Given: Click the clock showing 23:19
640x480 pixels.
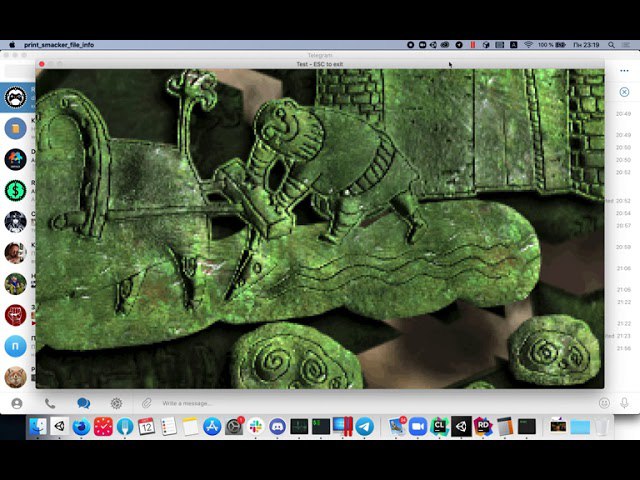Looking at the screenshot, I should coord(586,45).
